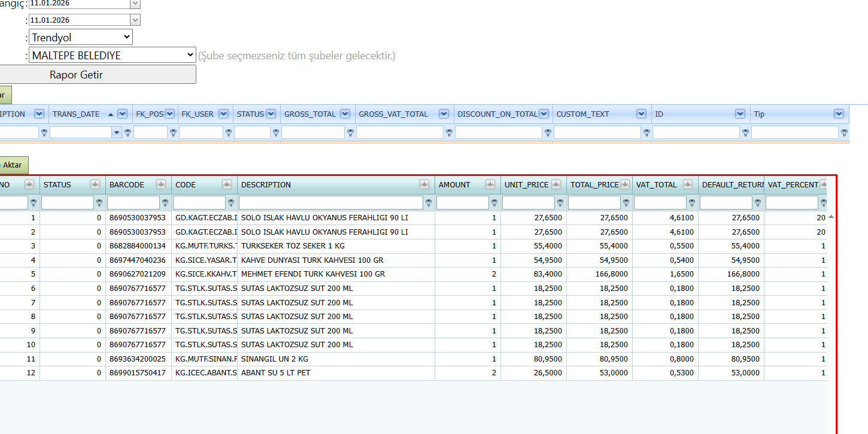Open VAT_TOTAL column header dropdown arrow
Image resolution: width=868 pixels, height=434 pixels.
coord(688,184)
